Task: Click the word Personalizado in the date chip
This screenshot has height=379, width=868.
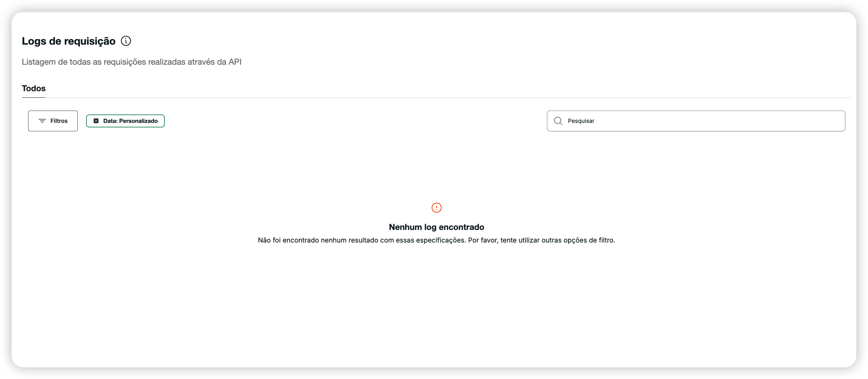Action: pyautogui.click(x=139, y=121)
